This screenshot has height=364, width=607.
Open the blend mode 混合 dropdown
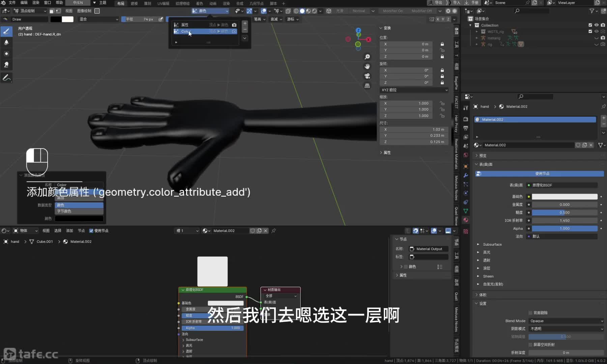point(99,19)
